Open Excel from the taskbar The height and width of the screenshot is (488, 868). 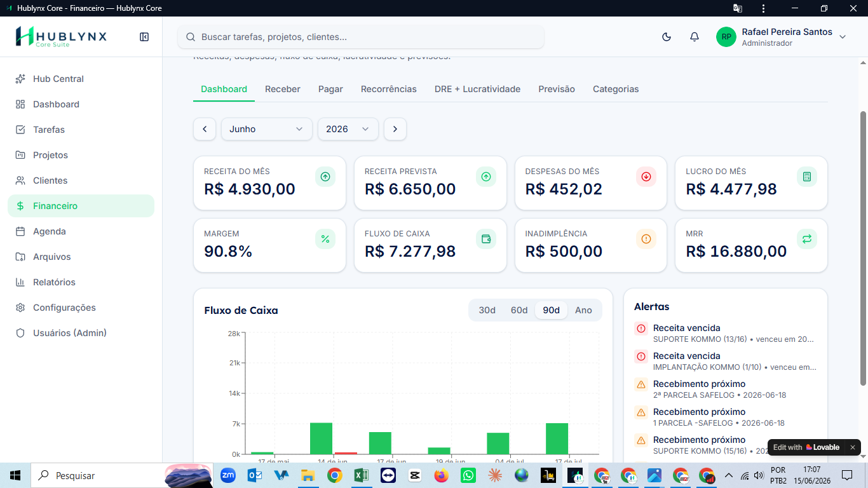point(362,475)
